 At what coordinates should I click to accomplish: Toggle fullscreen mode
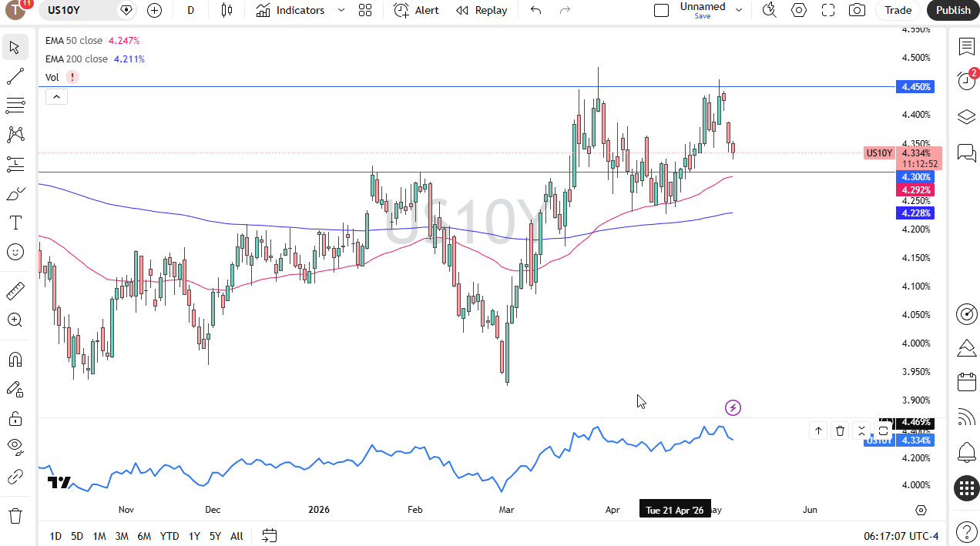828,10
